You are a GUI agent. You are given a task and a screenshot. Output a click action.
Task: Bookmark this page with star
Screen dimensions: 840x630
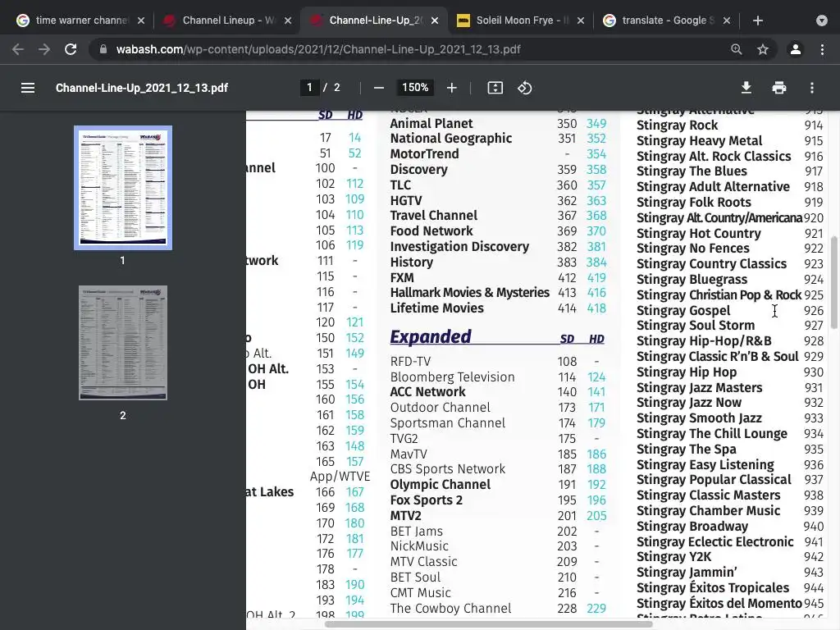click(763, 49)
